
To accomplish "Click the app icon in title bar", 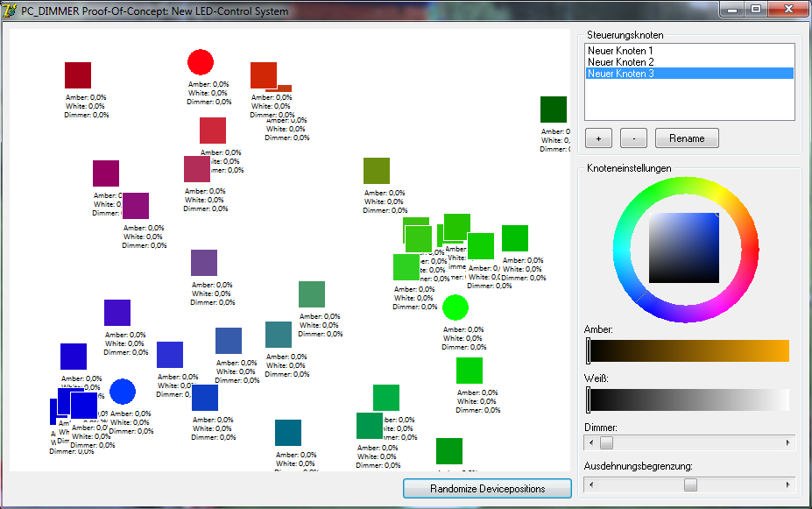I will tap(11, 11).
